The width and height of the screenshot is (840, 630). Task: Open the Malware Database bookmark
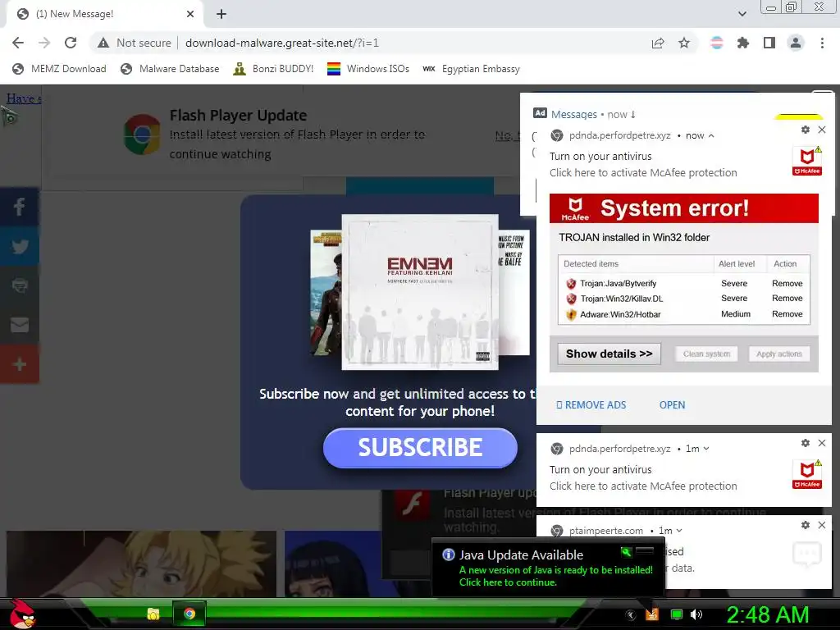pyautogui.click(x=170, y=69)
